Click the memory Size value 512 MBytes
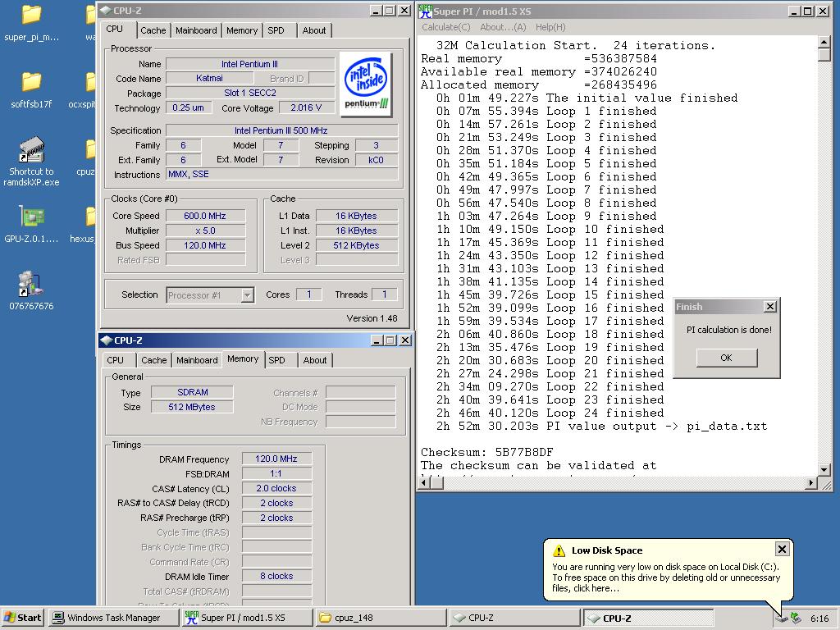The width and height of the screenshot is (840, 630). 192,407
